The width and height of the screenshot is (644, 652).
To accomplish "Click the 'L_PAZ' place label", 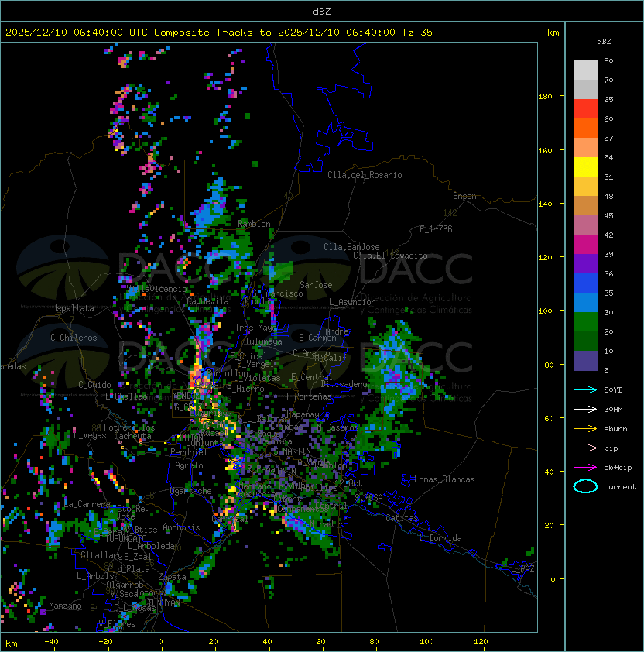I will [522, 569].
